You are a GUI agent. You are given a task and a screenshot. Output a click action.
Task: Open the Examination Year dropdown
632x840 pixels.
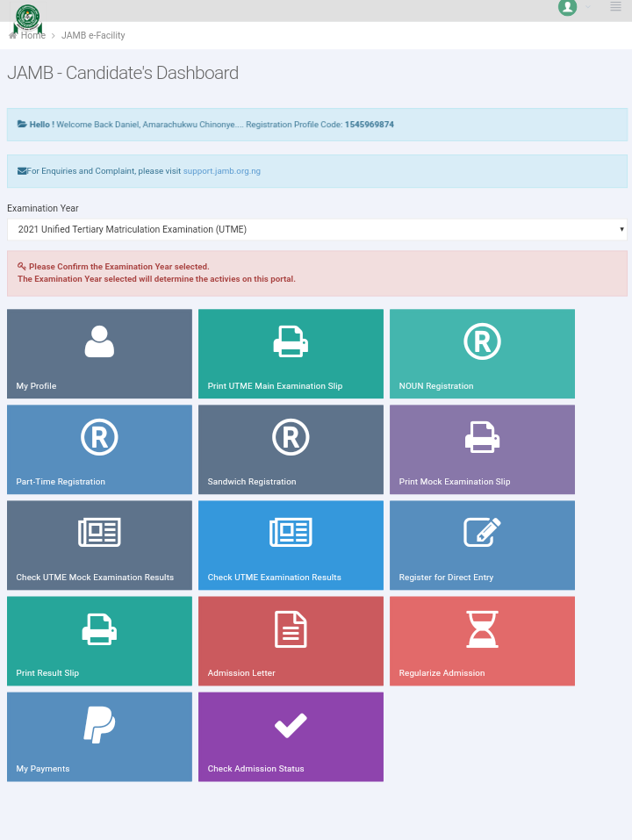(317, 229)
